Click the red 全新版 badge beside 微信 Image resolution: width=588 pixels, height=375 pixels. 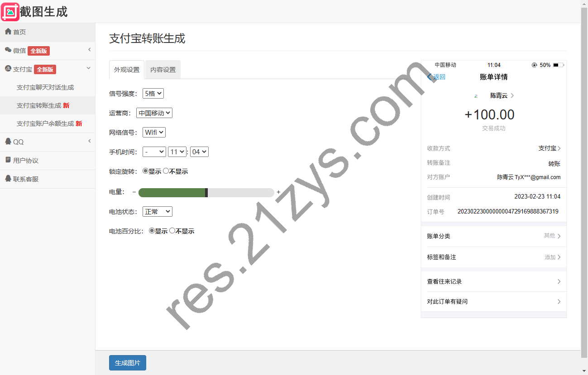click(38, 51)
